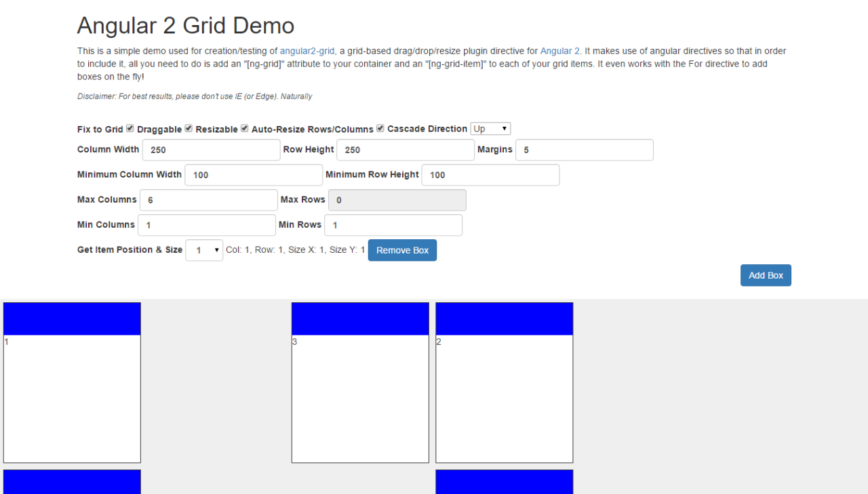
Task: Click the Angular 2 Grid Demo heading
Action: coord(186,26)
